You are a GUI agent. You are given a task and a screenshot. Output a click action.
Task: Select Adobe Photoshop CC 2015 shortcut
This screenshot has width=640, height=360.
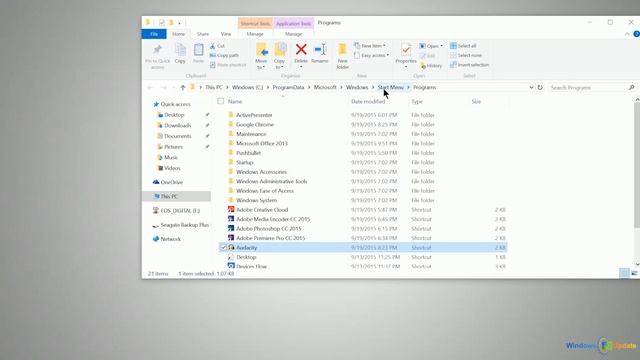pos(269,229)
